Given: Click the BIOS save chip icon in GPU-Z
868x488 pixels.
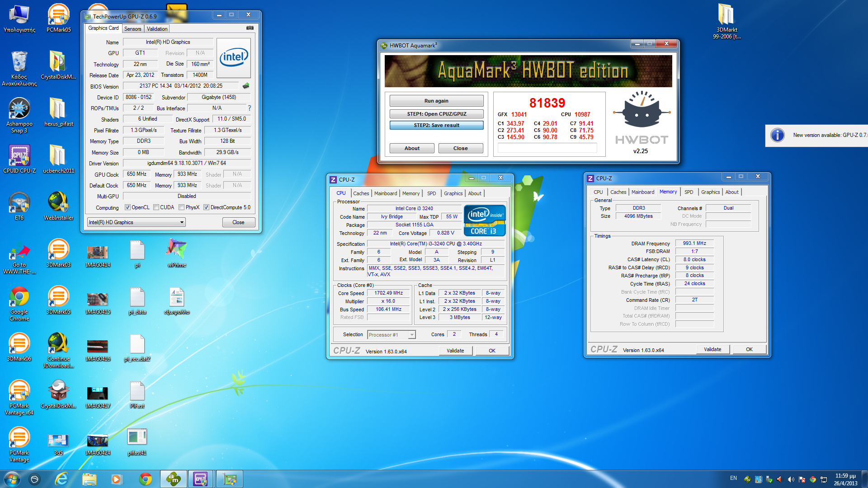Looking at the screenshot, I should 246,86.
